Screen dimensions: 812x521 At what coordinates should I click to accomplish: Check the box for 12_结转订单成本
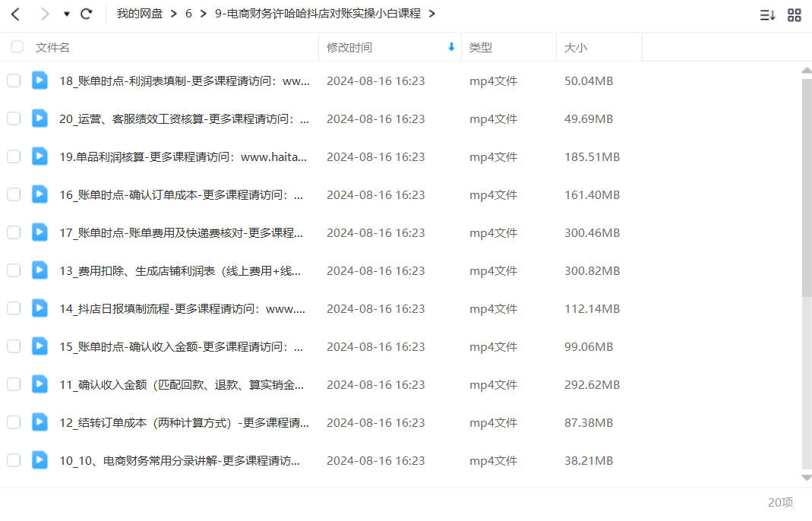14,422
